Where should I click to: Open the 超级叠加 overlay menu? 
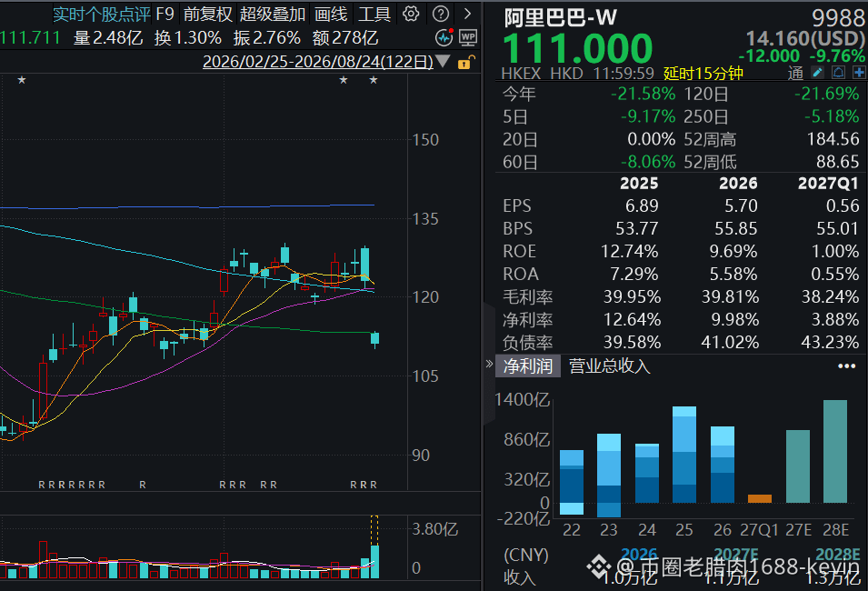coord(273,14)
